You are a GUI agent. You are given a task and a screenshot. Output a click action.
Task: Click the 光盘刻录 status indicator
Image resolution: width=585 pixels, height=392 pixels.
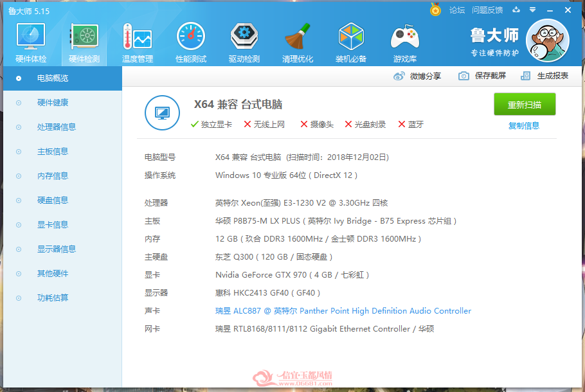point(365,125)
